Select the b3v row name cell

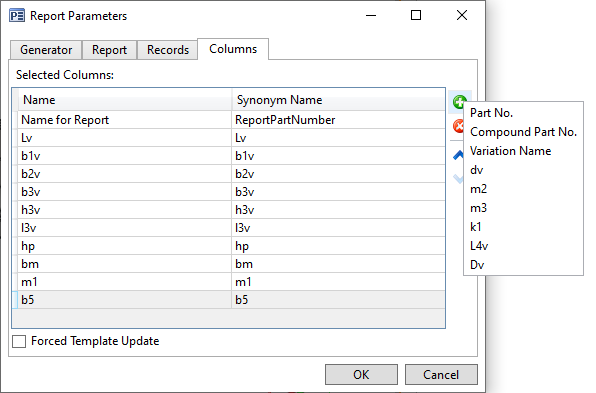pyautogui.click(x=124, y=192)
